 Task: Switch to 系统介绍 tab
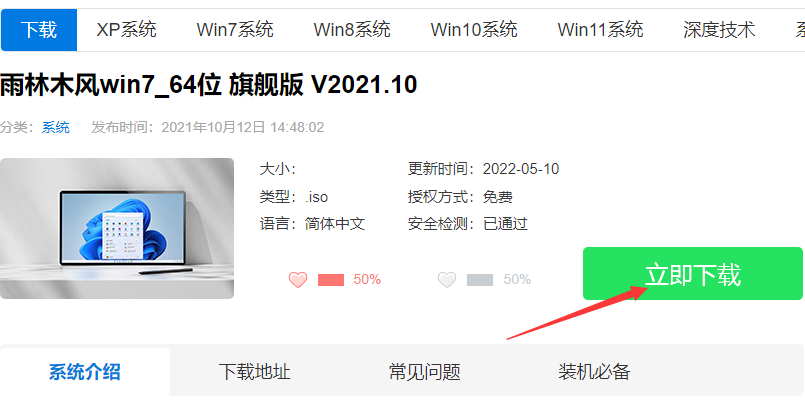pyautogui.click(x=85, y=372)
